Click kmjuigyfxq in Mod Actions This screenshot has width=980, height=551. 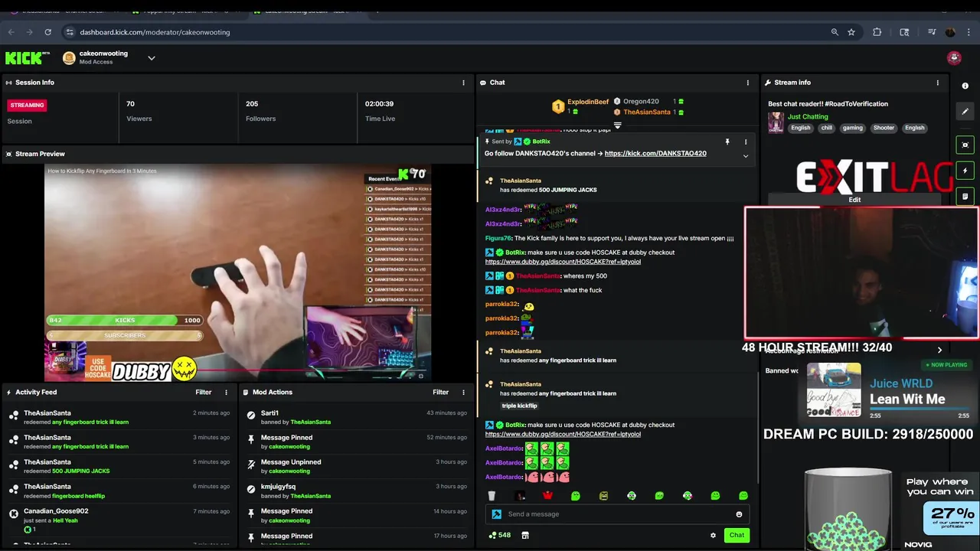[278, 487]
